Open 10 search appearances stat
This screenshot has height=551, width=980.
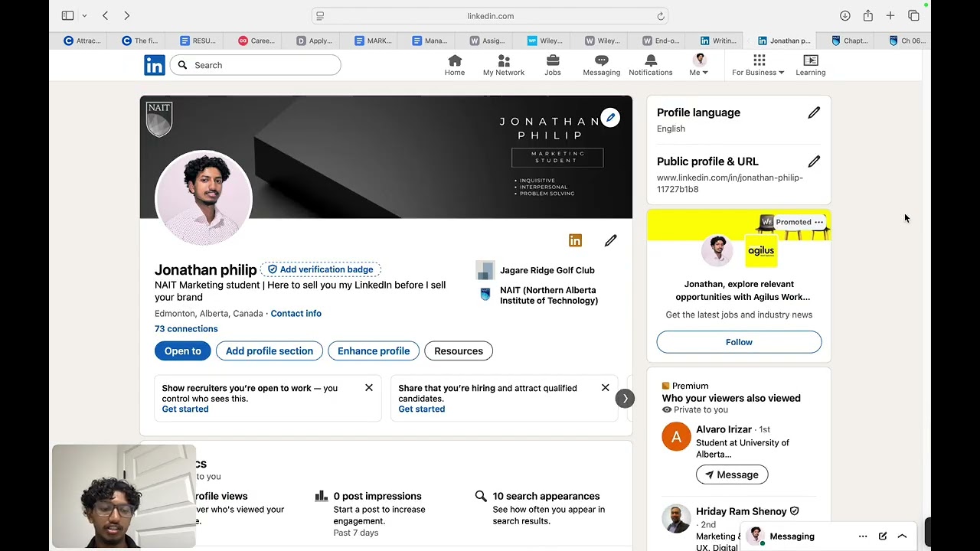coord(546,497)
